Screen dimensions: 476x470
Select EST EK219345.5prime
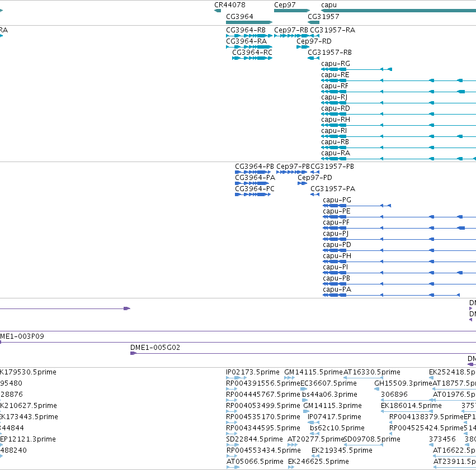point(342,451)
